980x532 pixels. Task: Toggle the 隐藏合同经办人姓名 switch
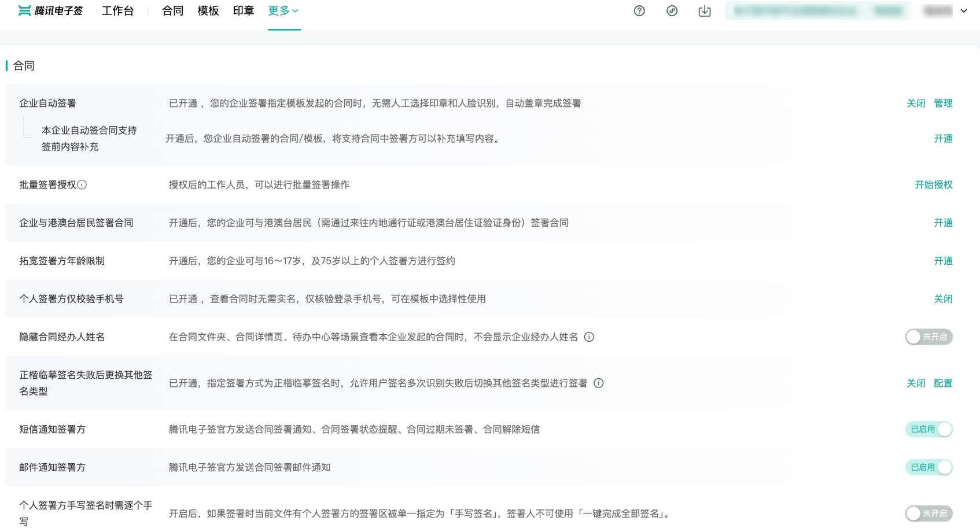click(x=929, y=337)
